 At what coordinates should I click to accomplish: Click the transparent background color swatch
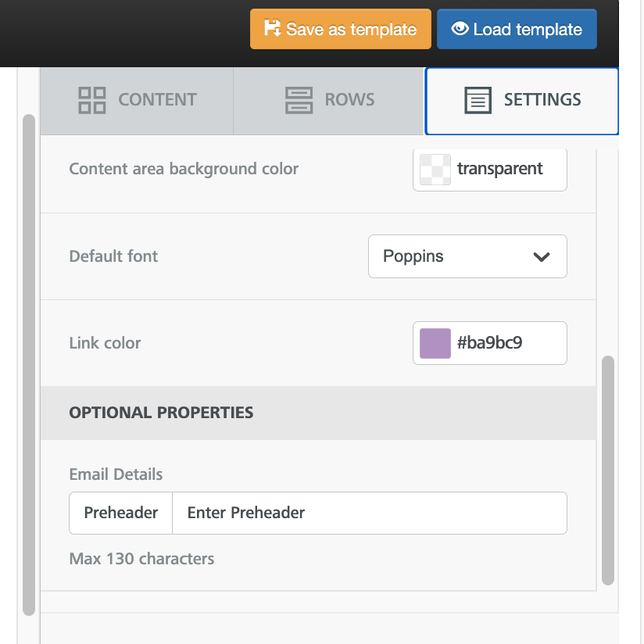435,170
